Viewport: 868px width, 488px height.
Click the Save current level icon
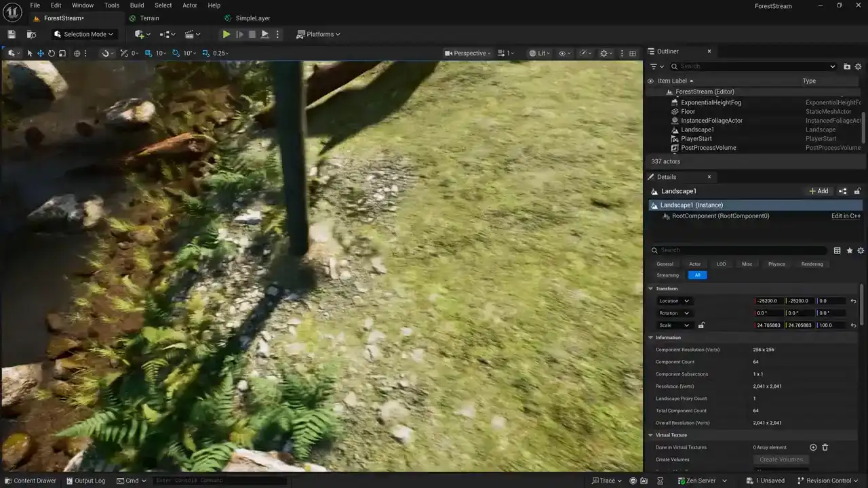(x=12, y=34)
